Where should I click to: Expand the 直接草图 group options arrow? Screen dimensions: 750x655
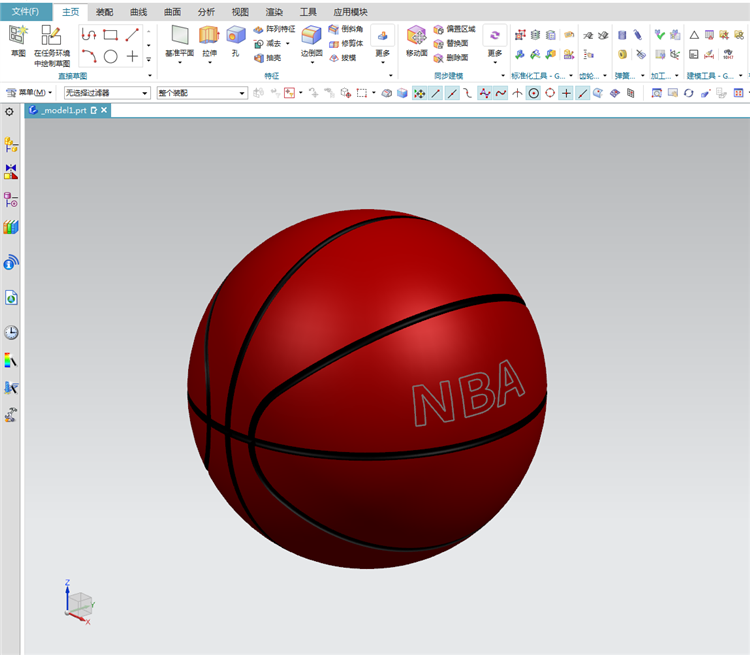pos(150,76)
